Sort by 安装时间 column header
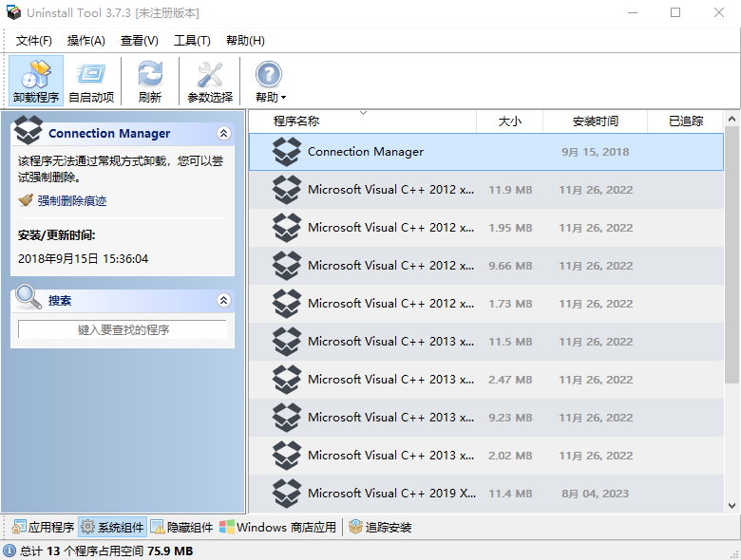The image size is (741, 560). 595,121
